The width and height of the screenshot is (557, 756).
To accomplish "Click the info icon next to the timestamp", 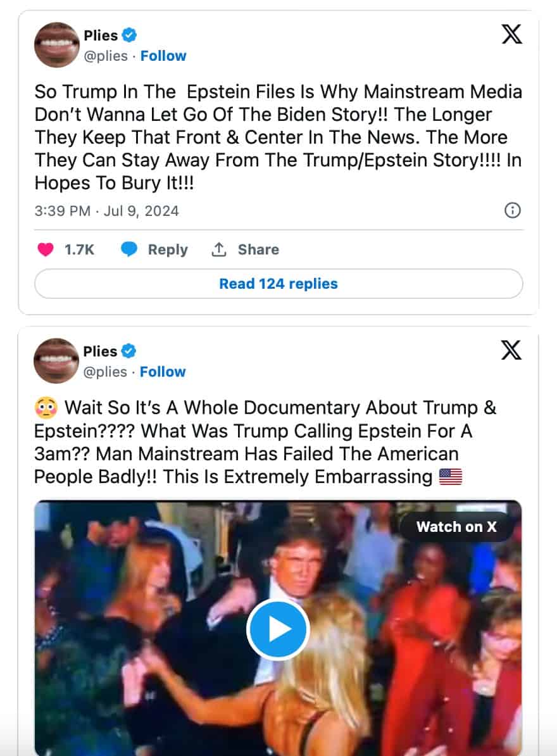I will pyautogui.click(x=513, y=210).
